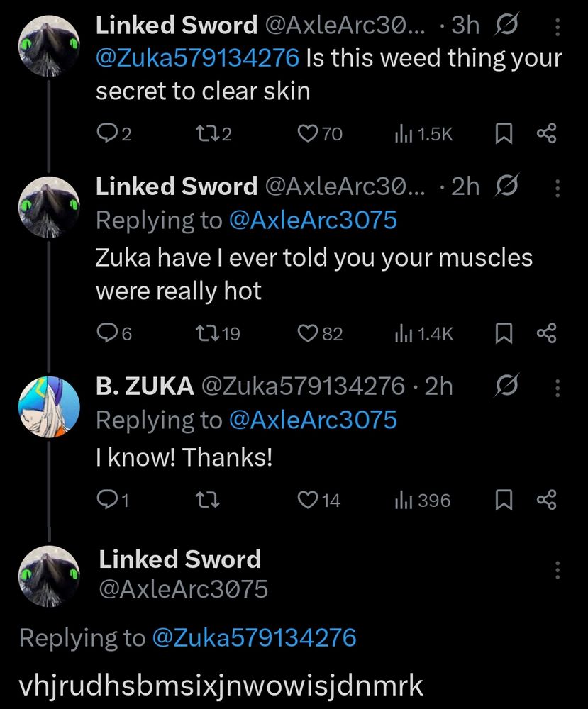
Task: Open more options on the bottom tweet
Action: tap(558, 571)
